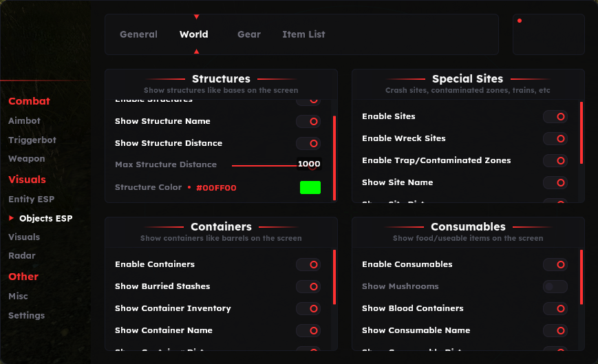Open Aimbot in the sidebar

pyautogui.click(x=24, y=120)
